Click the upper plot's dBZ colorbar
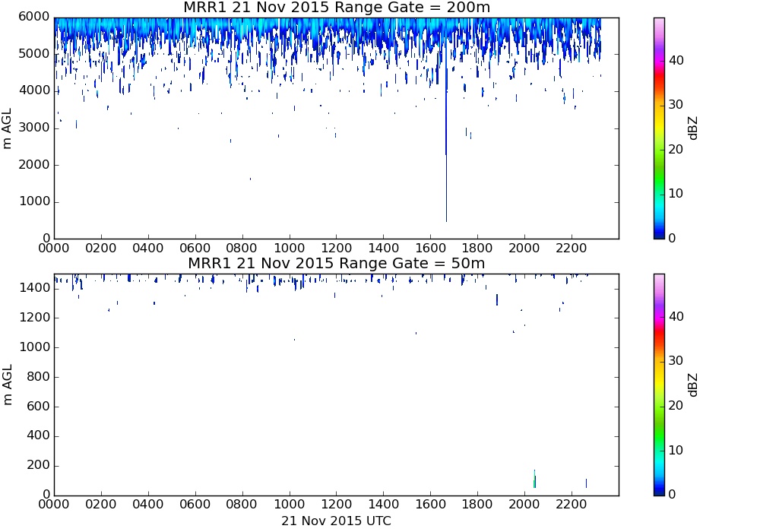Viewport: 760px width, 532px height. (659, 128)
